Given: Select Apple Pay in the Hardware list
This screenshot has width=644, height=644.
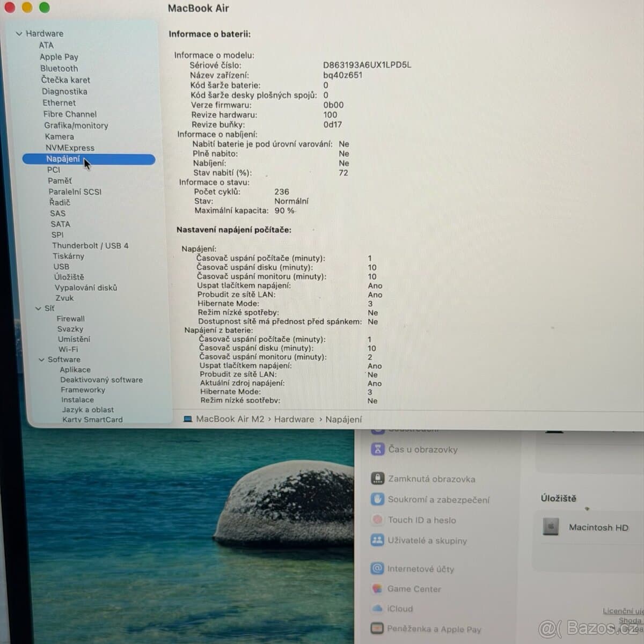Looking at the screenshot, I should pyautogui.click(x=59, y=57).
